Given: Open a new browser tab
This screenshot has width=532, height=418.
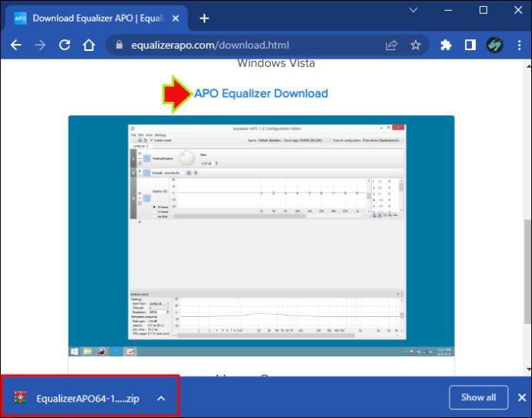Looking at the screenshot, I should [x=204, y=19].
